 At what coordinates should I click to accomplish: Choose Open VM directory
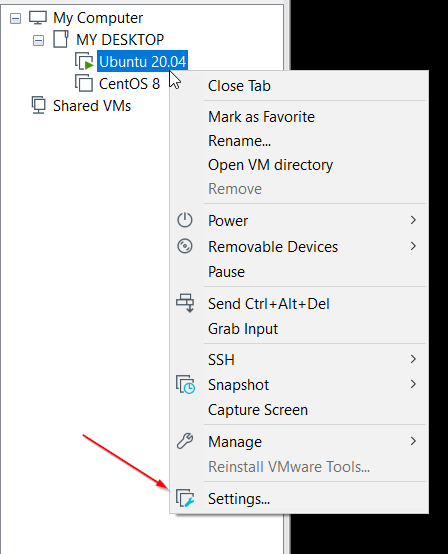[x=299, y=165]
